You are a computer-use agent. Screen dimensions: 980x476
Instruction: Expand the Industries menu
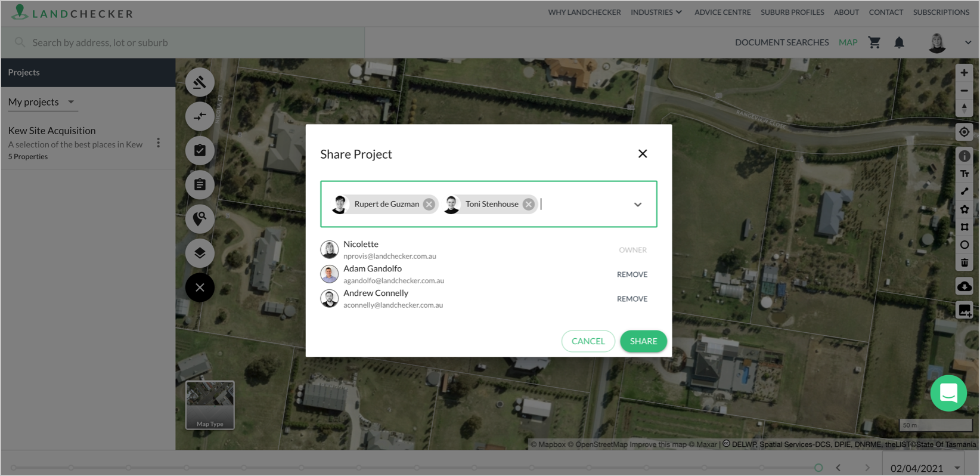(x=656, y=12)
